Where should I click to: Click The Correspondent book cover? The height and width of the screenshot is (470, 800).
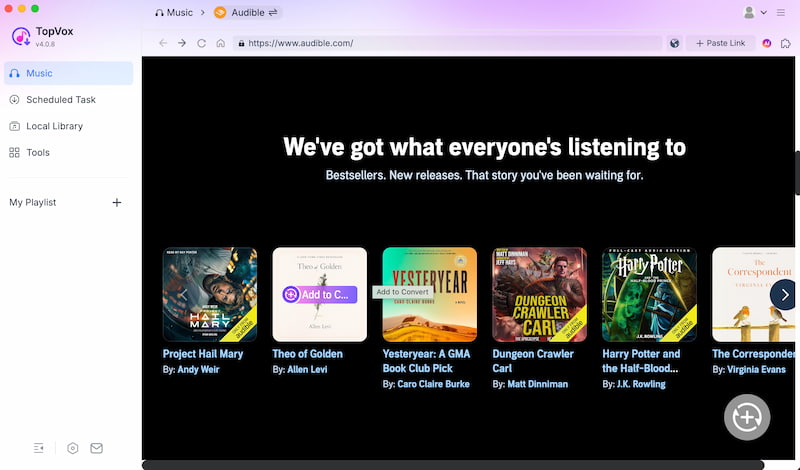click(x=754, y=294)
